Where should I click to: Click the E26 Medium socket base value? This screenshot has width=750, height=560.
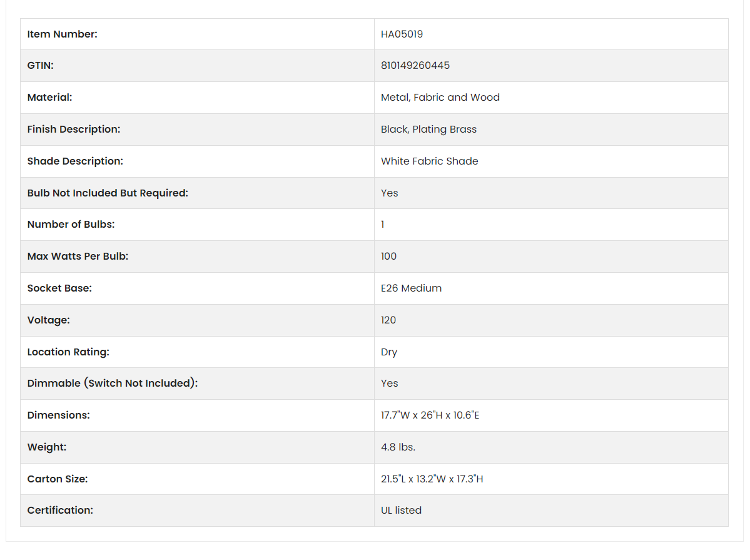point(412,288)
